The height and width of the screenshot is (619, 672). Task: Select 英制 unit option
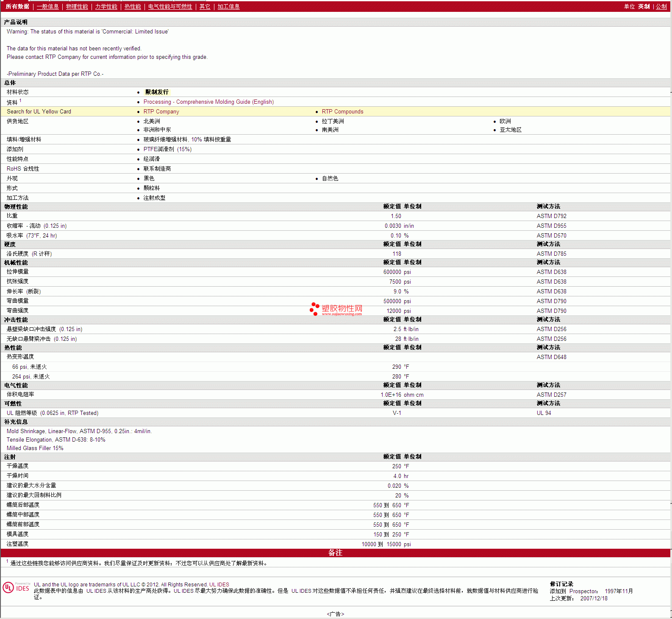click(x=644, y=6)
